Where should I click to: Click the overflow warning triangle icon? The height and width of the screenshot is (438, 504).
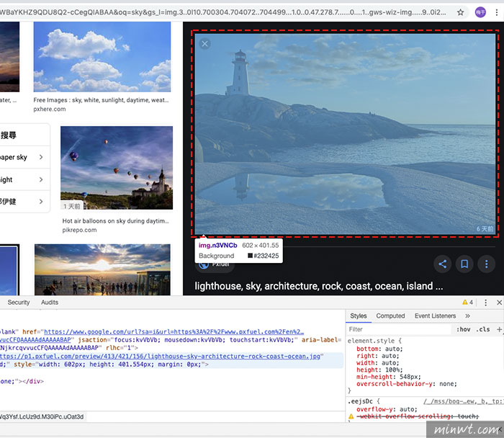pyautogui.click(x=351, y=416)
